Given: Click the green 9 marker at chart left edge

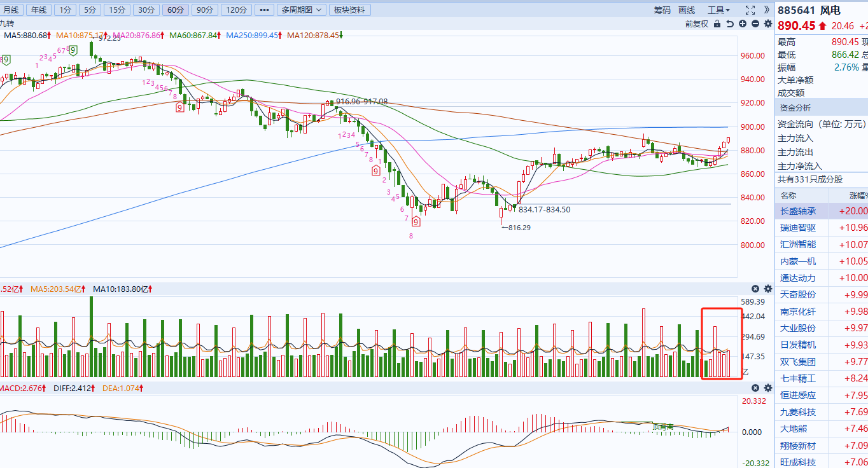Looking at the screenshot, I should (x=6, y=60).
